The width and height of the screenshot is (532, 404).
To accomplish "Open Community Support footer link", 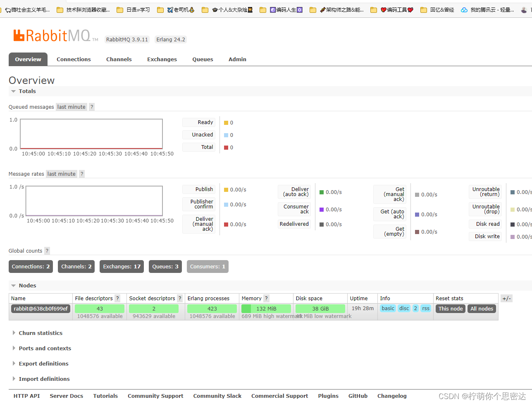I will click(x=155, y=396).
